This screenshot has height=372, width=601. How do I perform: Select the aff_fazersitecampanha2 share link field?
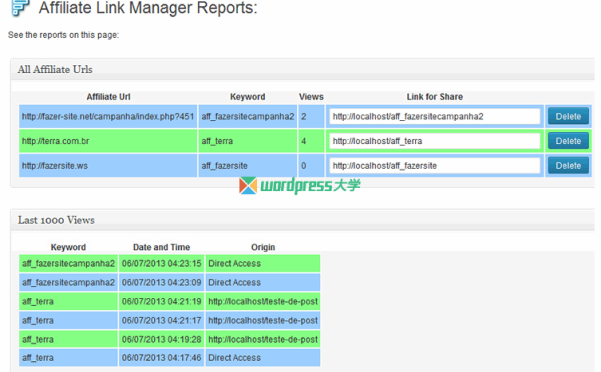click(435, 116)
